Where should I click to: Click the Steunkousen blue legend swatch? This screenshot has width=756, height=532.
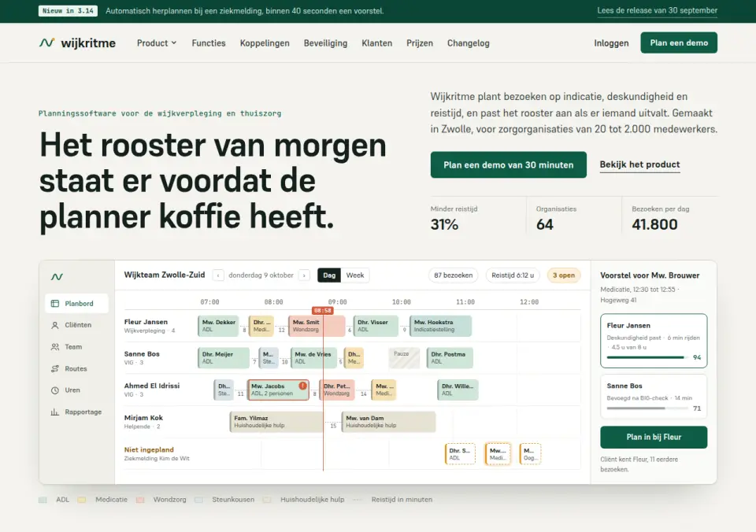(198, 500)
